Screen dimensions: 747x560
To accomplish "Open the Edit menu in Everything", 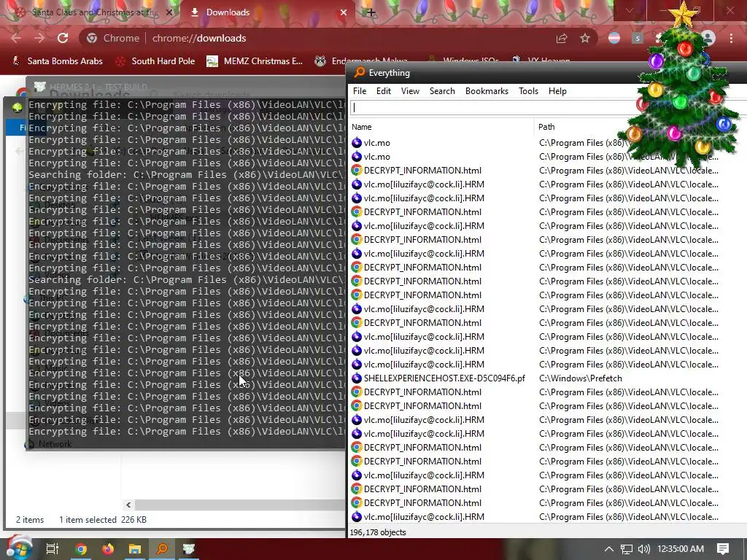I will (384, 91).
